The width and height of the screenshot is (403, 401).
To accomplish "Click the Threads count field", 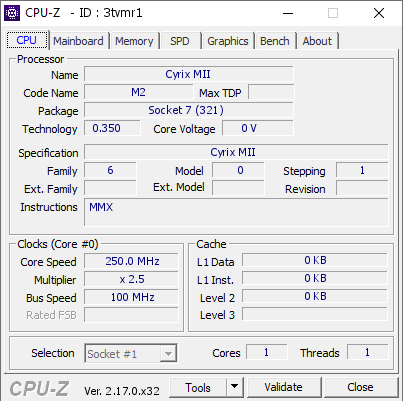I will pyautogui.click(x=368, y=352).
